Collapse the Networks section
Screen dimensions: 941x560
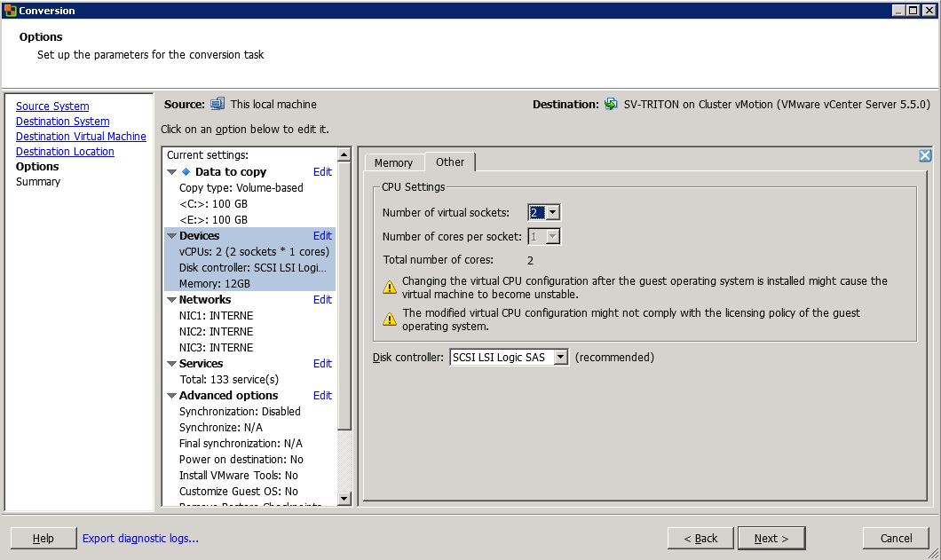(171, 299)
